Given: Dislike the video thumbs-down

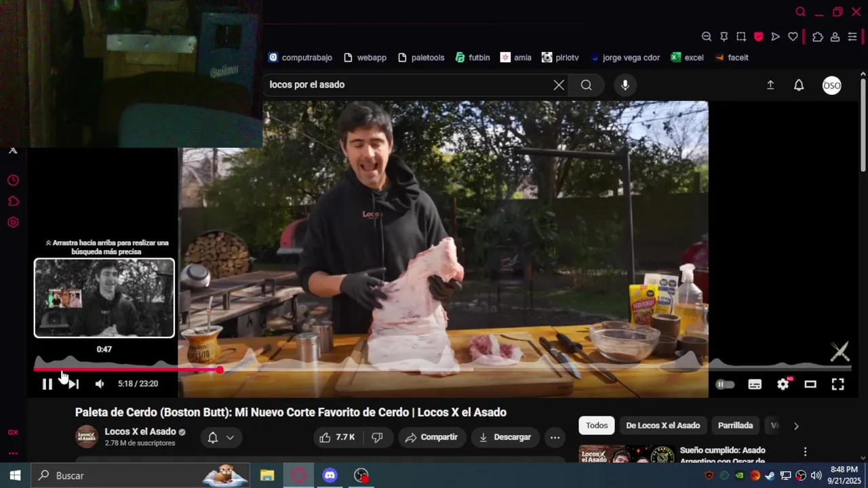Looking at the screenshot, I should (x=378, y=437).
